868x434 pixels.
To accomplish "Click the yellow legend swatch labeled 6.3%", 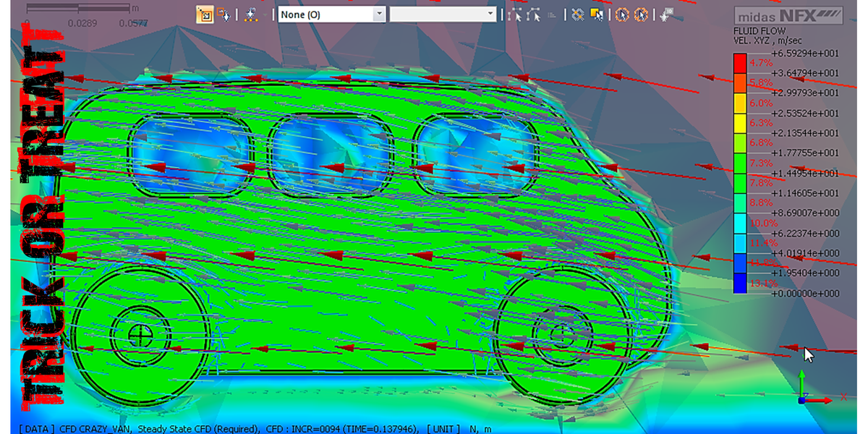I will (740, 123).
